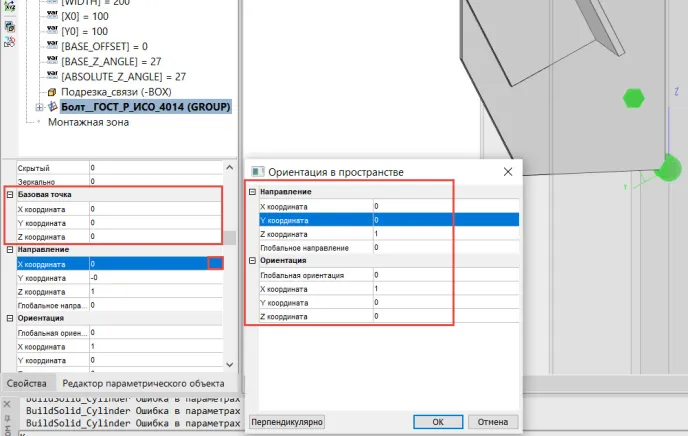Collapse the Направление section in the dialog
Screen dimensions: 688x436
[252, 191]
